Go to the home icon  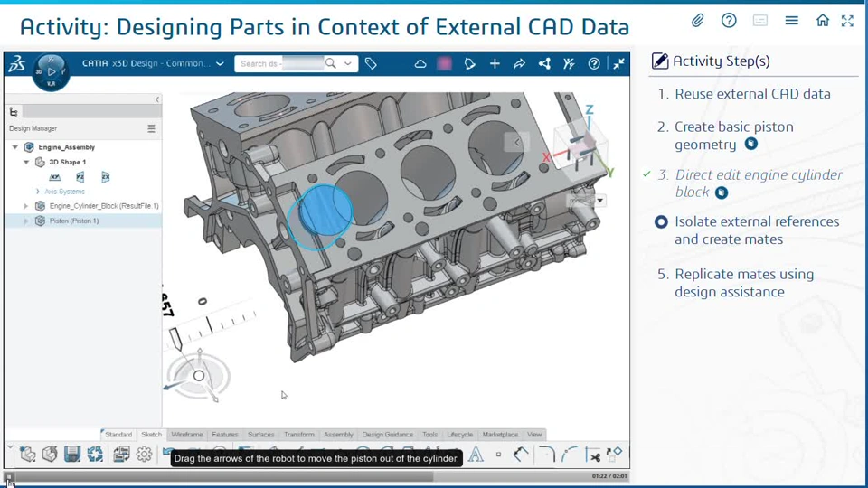tap(823, 21)
